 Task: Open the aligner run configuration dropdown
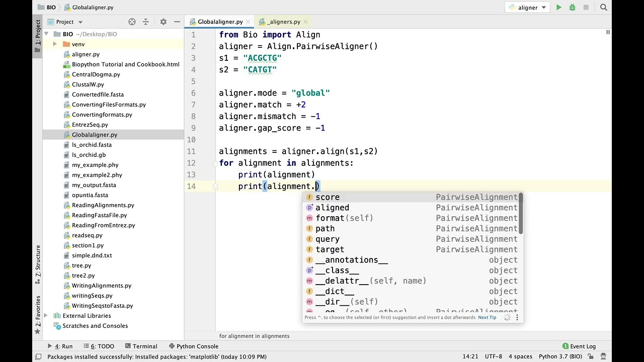[527, 8]
